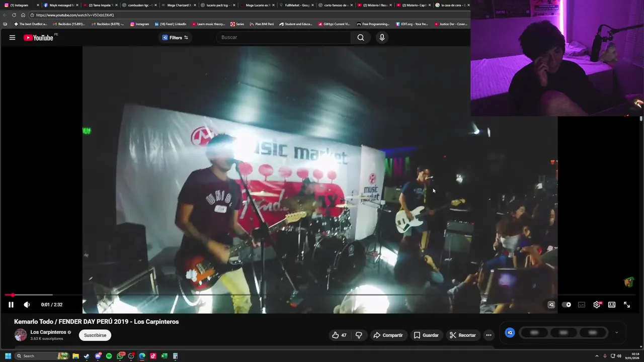Open WhatsApp from the taskbar
The width and height of the screenshot is (644, 362).
120,356
